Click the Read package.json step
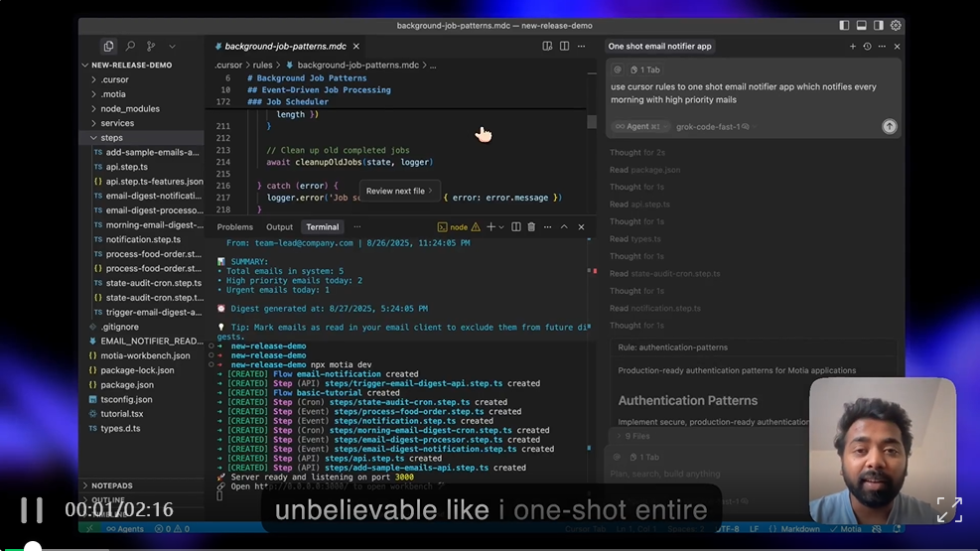Viewport: 980px width, 551px height. coord(645,170)
